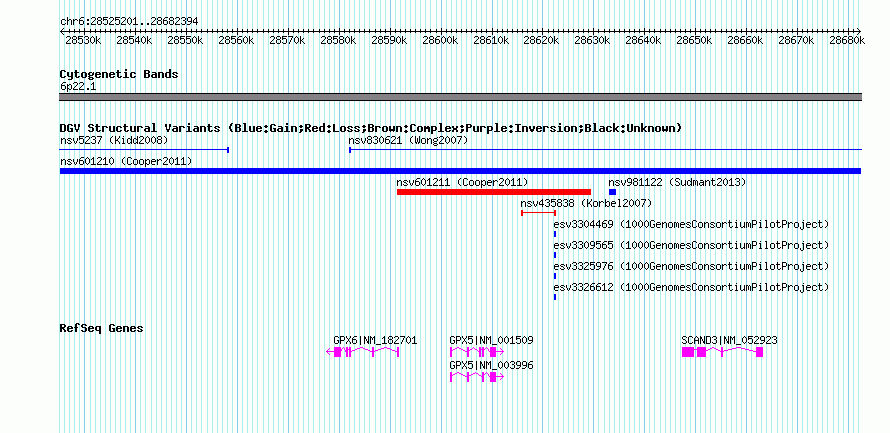Open the nsv981122 (Sudmant2013) label
890x433 pixels.
pos(677,182)
